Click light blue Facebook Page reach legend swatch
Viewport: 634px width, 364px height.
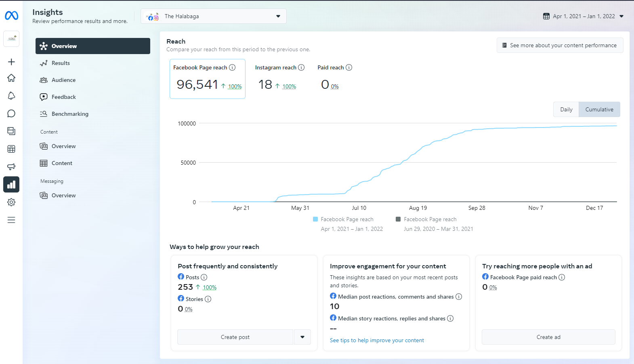coord(315,219)
